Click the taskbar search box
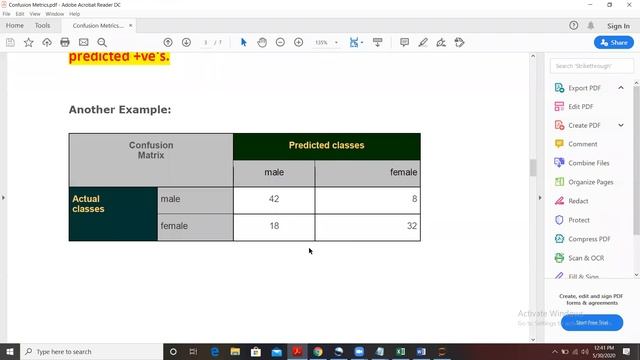 click(x=91, y=351)
